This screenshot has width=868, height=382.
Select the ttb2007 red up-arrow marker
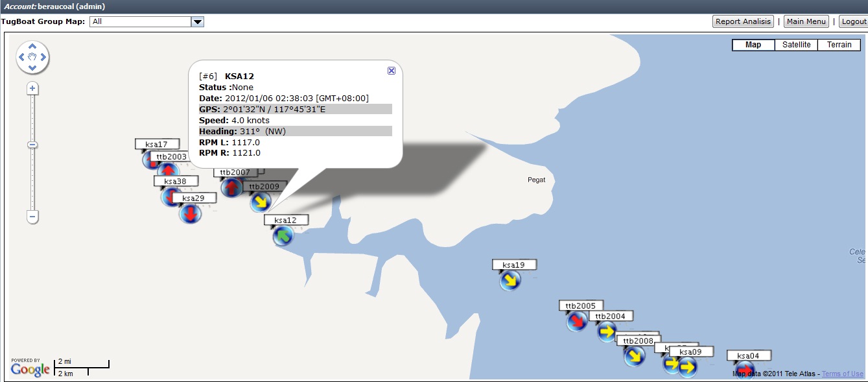pyautogui.click(x=231, y=187)
